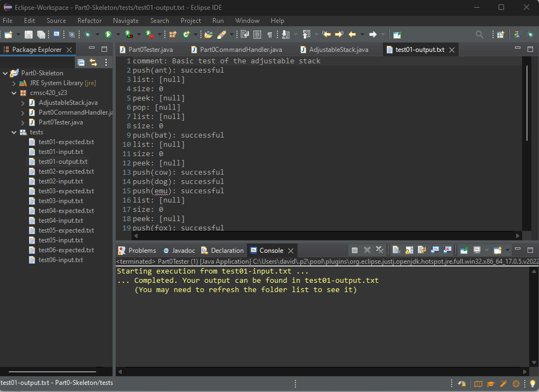Clear the Console using its toolbar icon
Viewport: 539px width, 392px height.
(x=396, y=250)
